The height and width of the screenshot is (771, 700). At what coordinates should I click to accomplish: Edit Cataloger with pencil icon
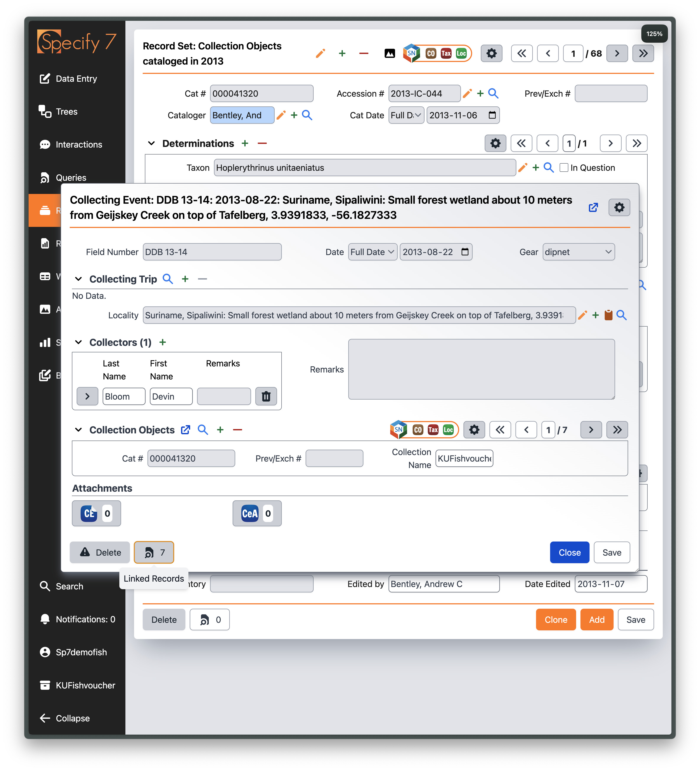(x=281, y=115)
